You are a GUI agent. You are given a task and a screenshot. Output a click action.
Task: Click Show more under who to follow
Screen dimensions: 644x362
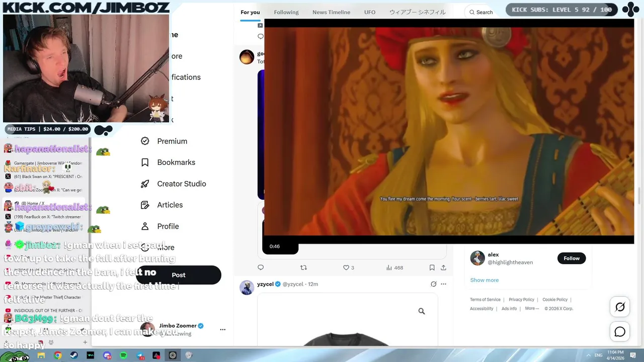(x=485, y=280)
